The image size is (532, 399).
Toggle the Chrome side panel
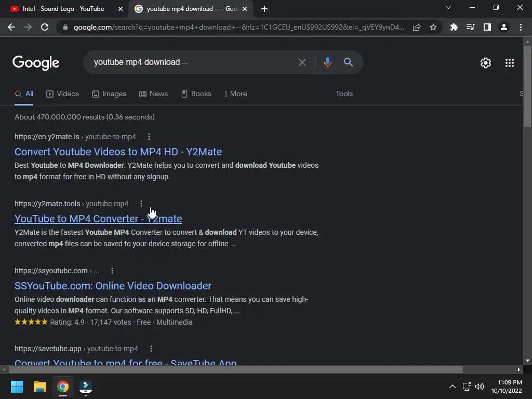[487, 27]
